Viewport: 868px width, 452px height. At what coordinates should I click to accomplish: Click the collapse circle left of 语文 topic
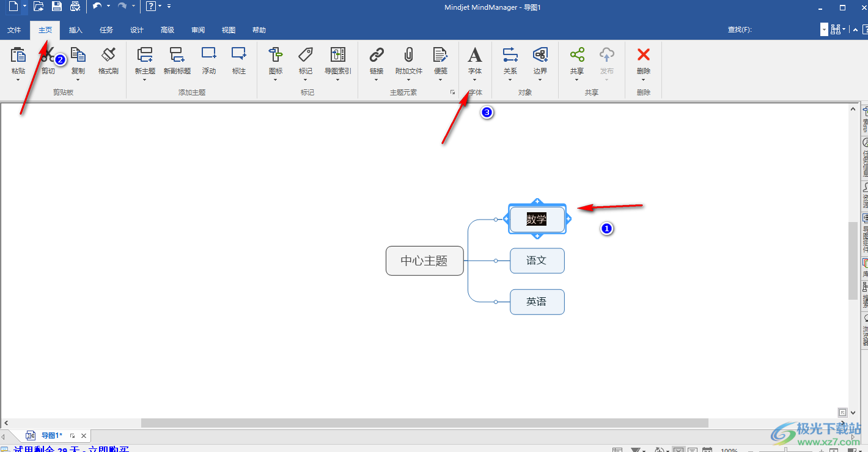point(496,261)
